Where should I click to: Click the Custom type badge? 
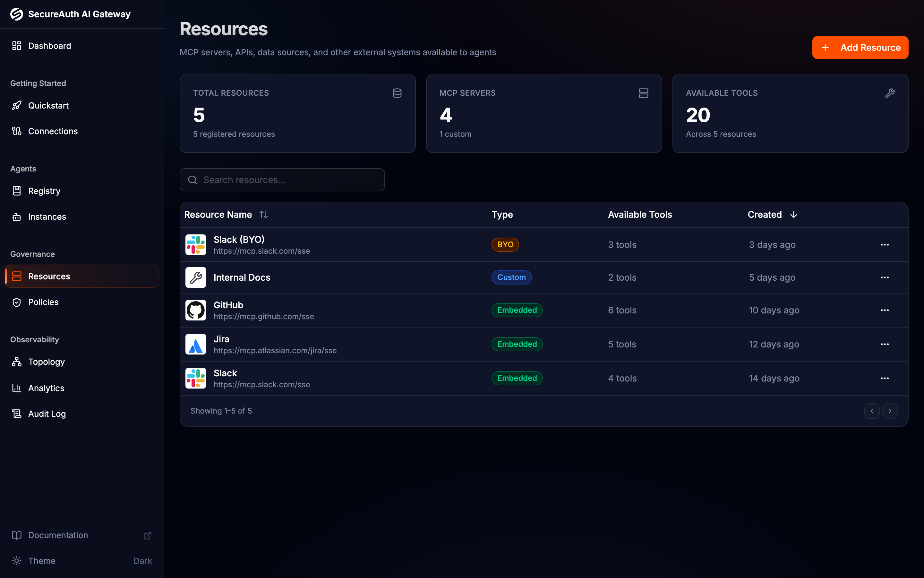(511, 277)
